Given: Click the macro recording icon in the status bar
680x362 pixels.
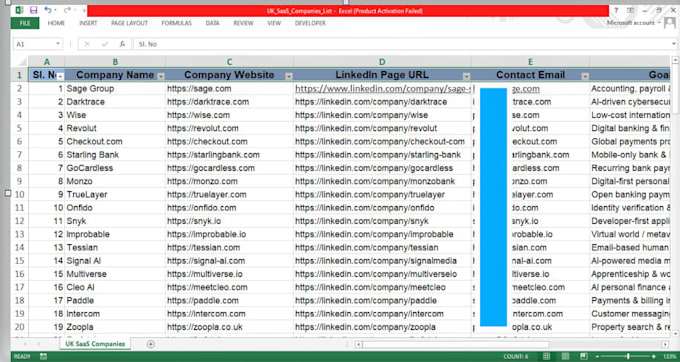Looking at the screenshot, I should point(43,356).
